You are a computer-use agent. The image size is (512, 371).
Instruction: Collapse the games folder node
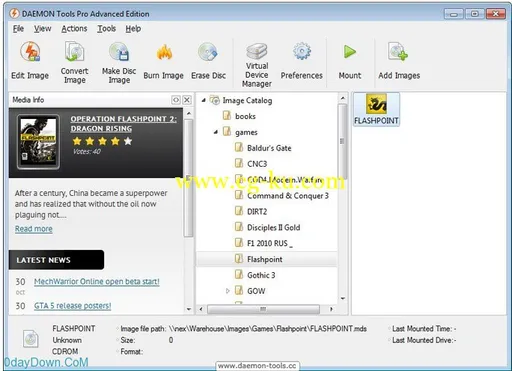pyautogui.click(x=216, y=132)
